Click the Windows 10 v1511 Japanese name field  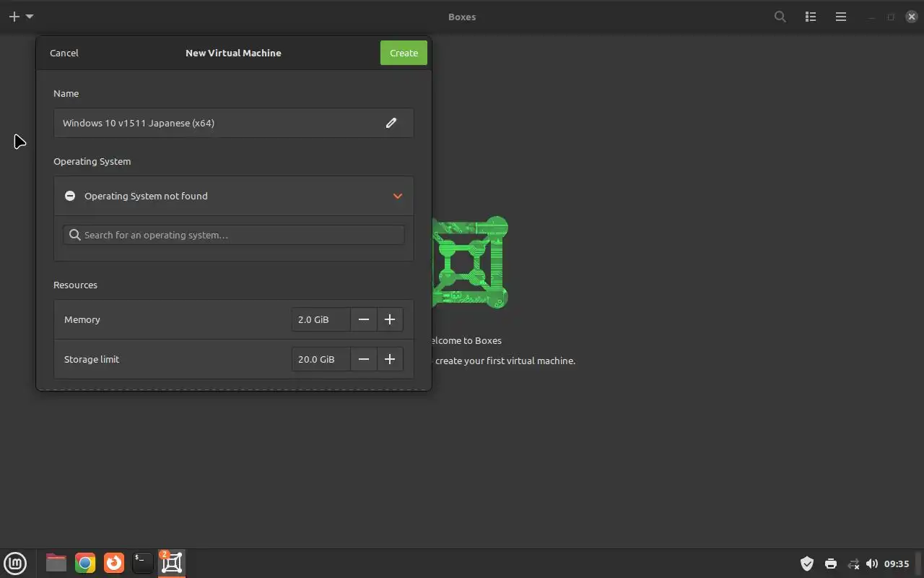pos(233,123)
